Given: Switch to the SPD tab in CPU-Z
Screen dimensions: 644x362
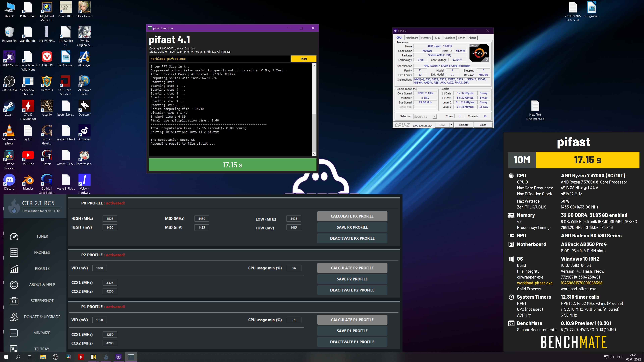Looking at the screenshot, I should 438,38.
